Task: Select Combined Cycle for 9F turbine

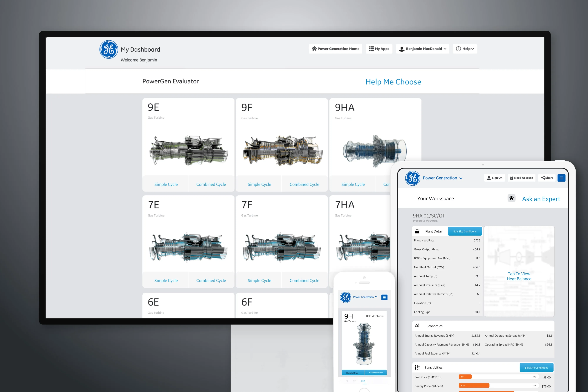Action: 304,184
